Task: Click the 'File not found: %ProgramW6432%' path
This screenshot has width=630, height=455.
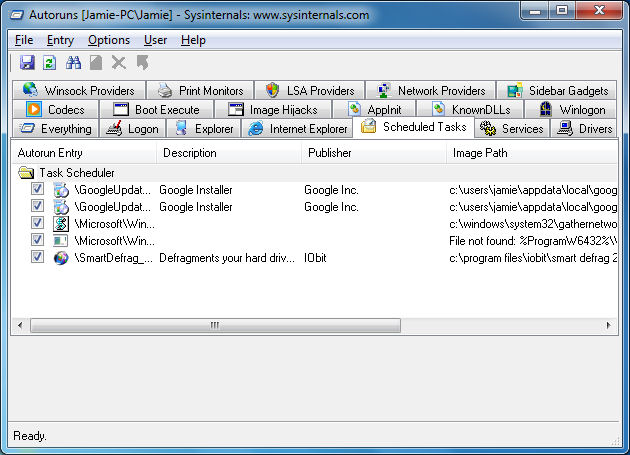Action: (533, 241)
